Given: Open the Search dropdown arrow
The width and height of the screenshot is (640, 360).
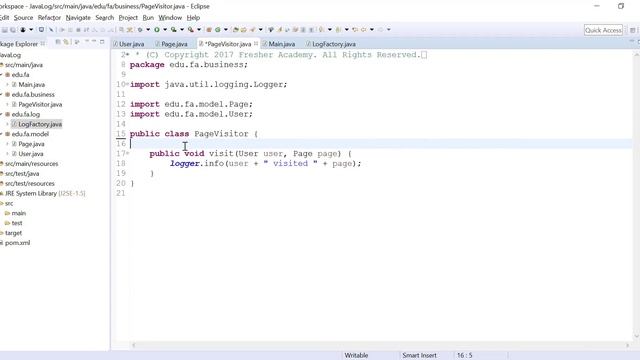Looking at the screenshot, I should 260,29.
